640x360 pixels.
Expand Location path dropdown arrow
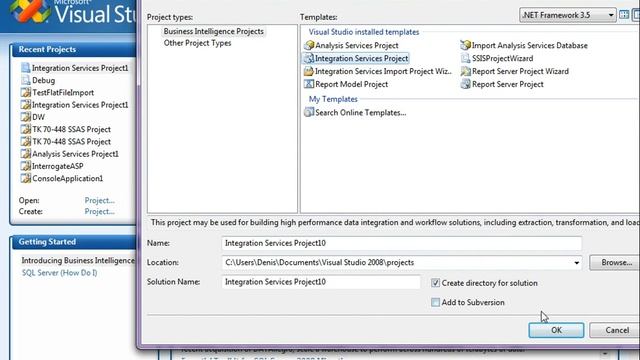(576, 263)
